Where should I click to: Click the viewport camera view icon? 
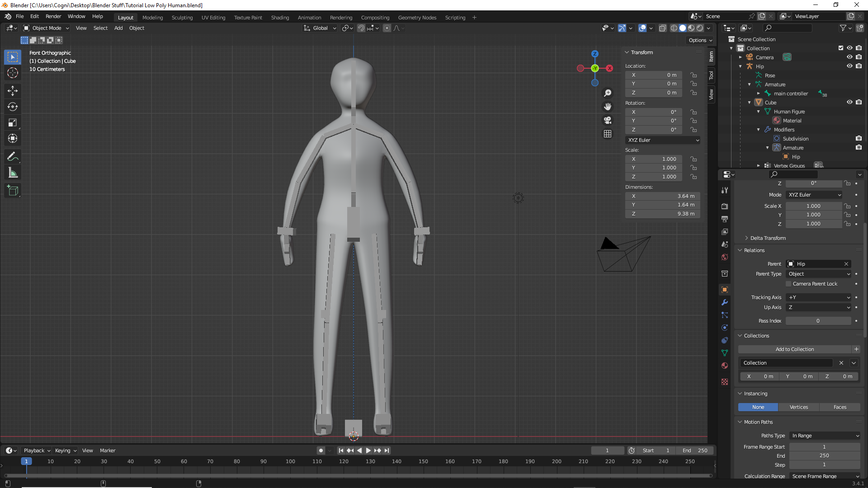pyautogui.click(x=608, y=121)
